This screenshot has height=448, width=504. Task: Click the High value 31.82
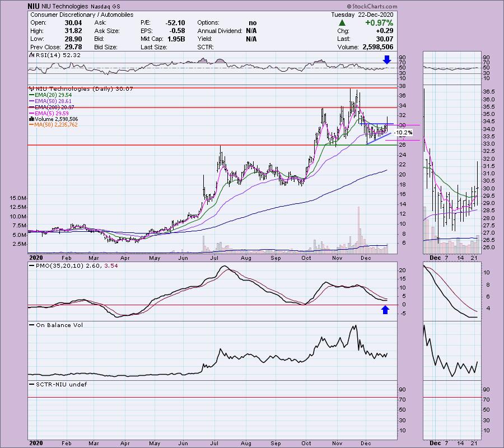point(73,31)
